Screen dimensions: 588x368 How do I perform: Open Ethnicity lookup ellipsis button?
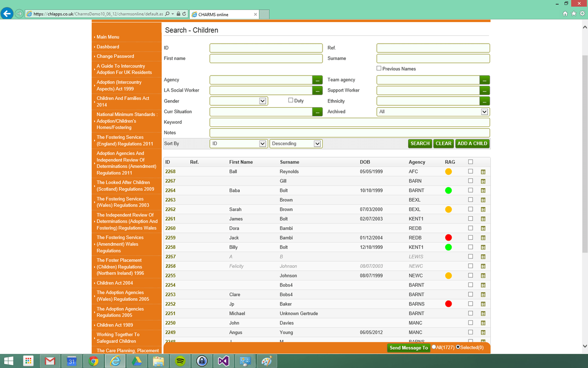coord(485,101)
